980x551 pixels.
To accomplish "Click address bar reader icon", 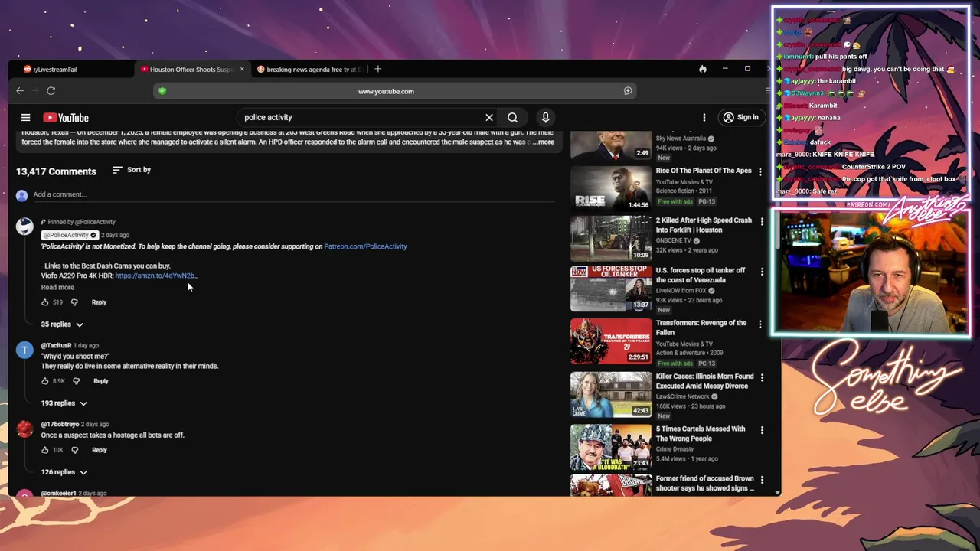I will tap(628, 91).
